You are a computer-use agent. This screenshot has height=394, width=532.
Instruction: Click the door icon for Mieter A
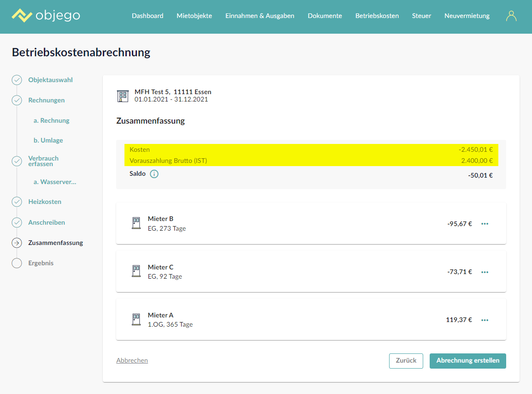click(136, 319)
